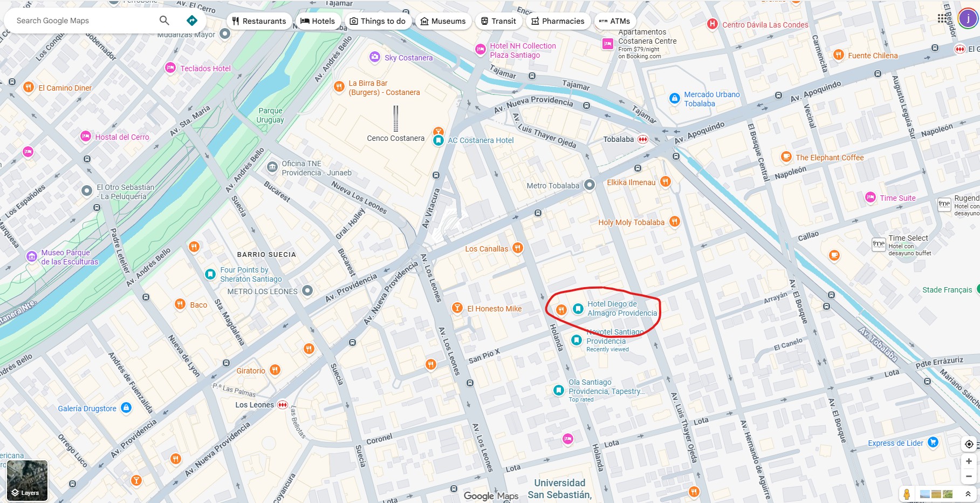Filter map by Restaurants

[x=259, y=21]
